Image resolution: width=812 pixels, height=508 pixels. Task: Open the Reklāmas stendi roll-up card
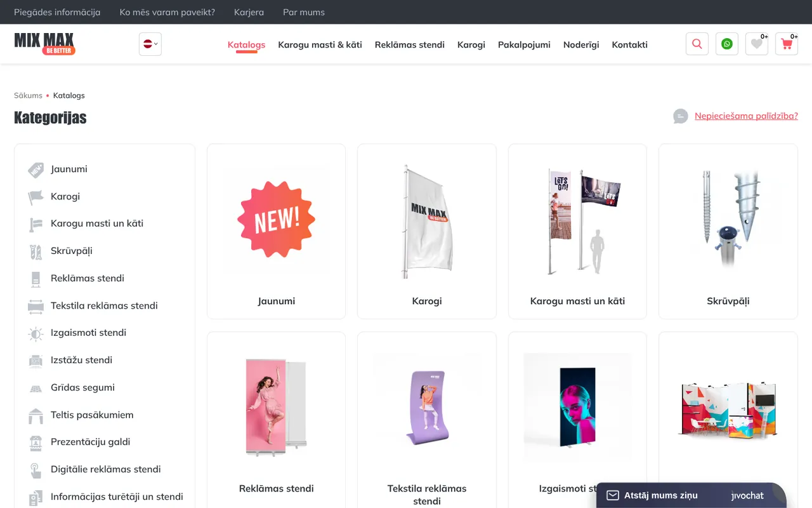pyautogui.click(x=277, y=420)
